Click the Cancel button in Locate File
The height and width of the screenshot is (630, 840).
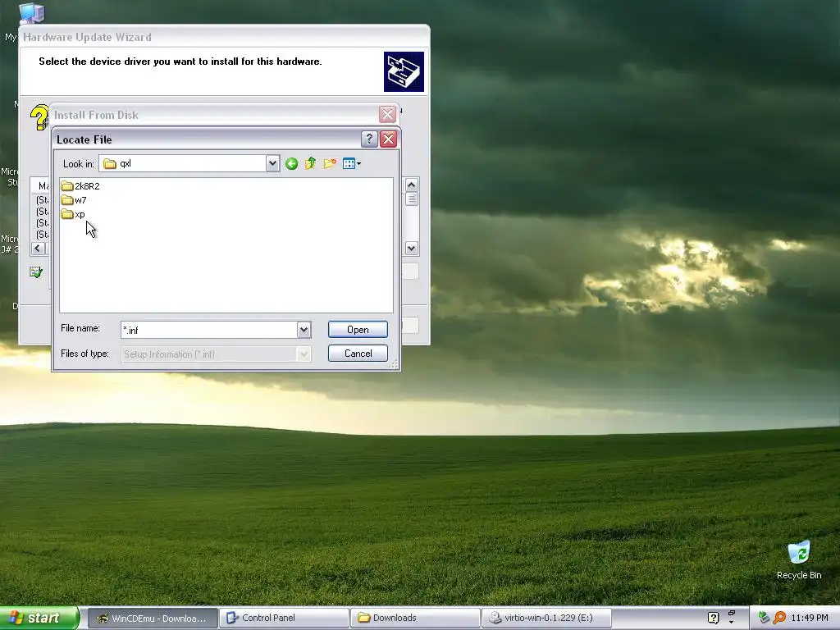pyautogui.click(x=358, y=353)
